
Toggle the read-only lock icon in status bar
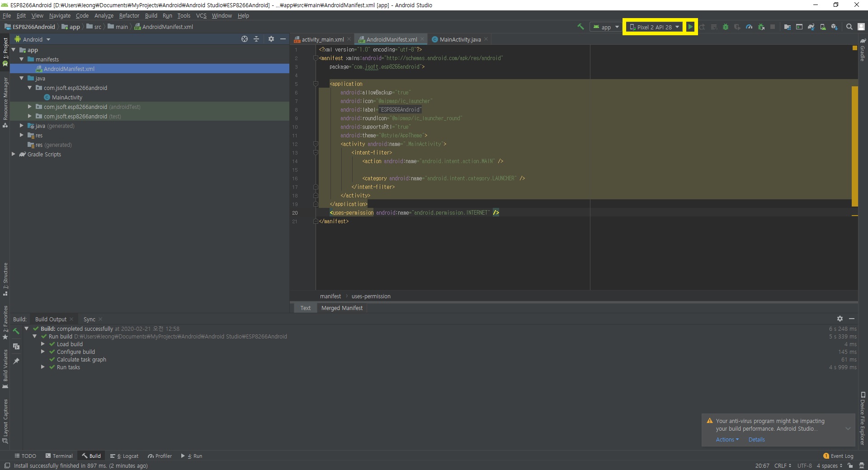850,465
